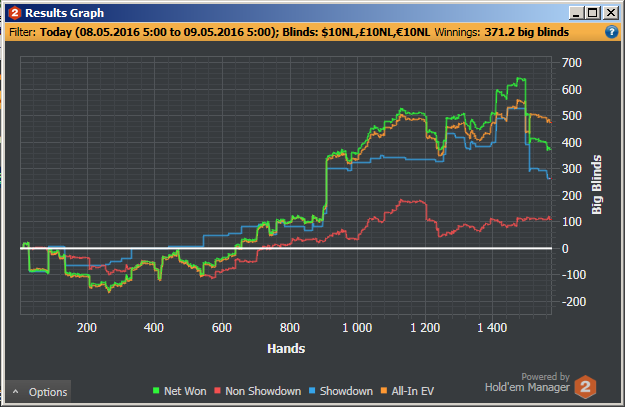Select the Showdown legend label
The image size is (625, 407).
tap(346, 391)
